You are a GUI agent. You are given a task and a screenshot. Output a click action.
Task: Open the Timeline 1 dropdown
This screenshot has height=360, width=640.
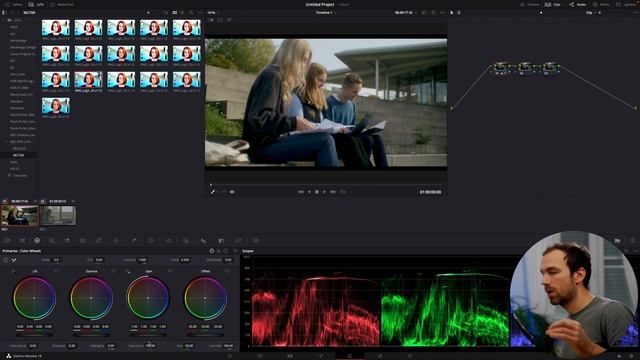(x=325, y=13)
